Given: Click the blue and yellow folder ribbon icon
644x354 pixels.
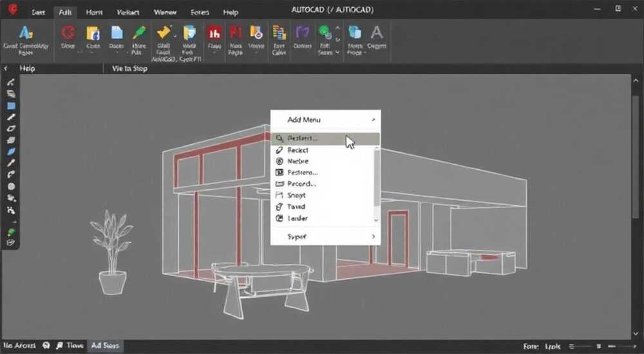Looking at the screenshot, I should [189, 32].
